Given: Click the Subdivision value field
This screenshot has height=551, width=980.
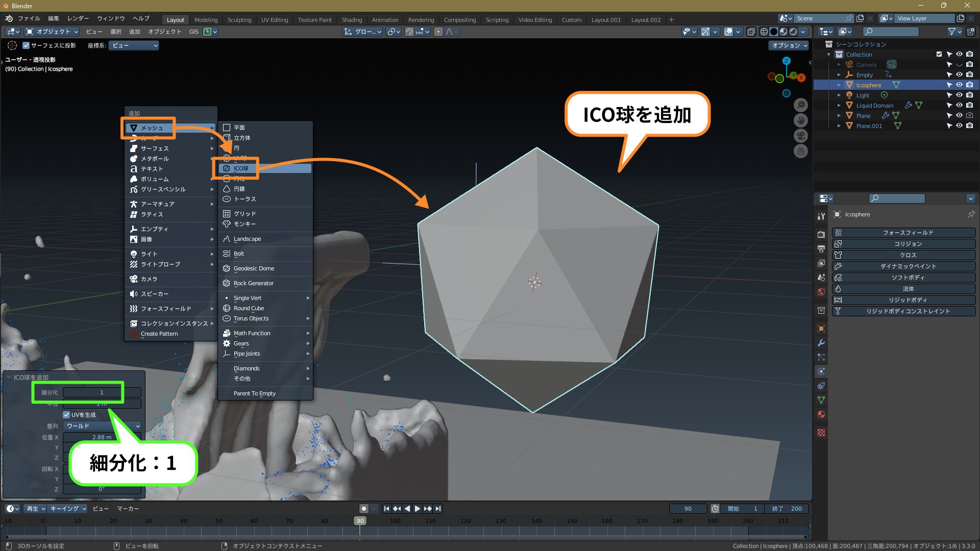Looking at the screenshot, I should pyautogui.click(x=102, y=392).
